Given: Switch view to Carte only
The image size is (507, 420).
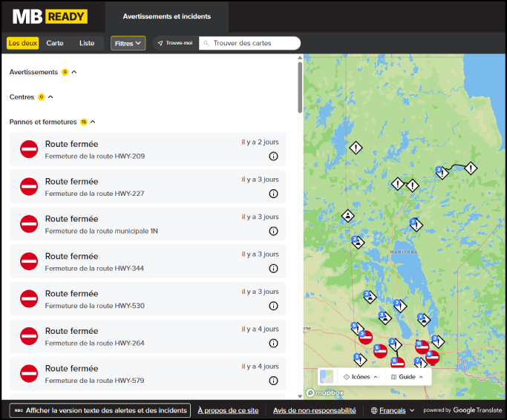Looking at the screenshot, I should tap(55, 43).
